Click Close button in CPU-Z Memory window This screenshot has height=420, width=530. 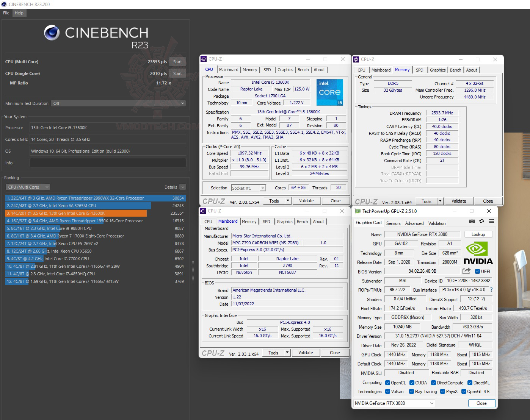pos(488,201)
